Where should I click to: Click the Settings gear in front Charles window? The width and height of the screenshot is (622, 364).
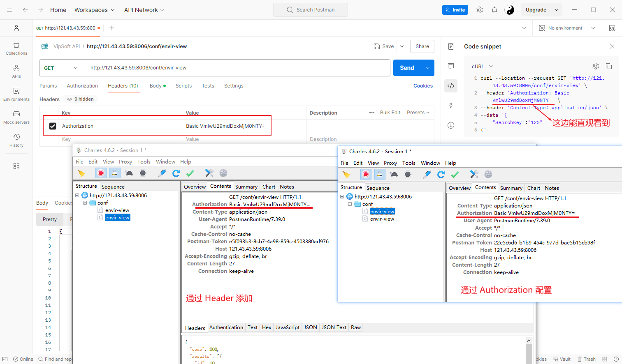pyautogui.click(x=488, y=174)
